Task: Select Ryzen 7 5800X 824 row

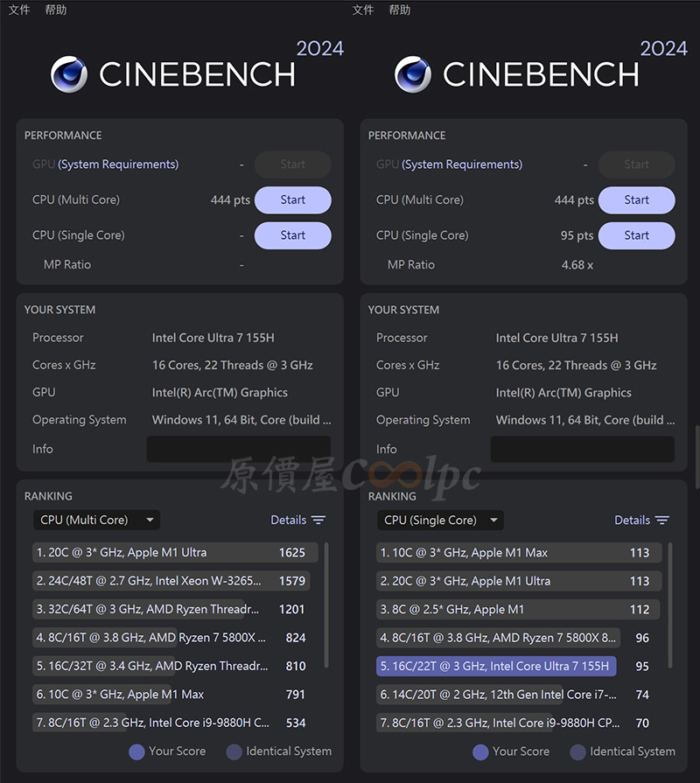Action: 175,638
